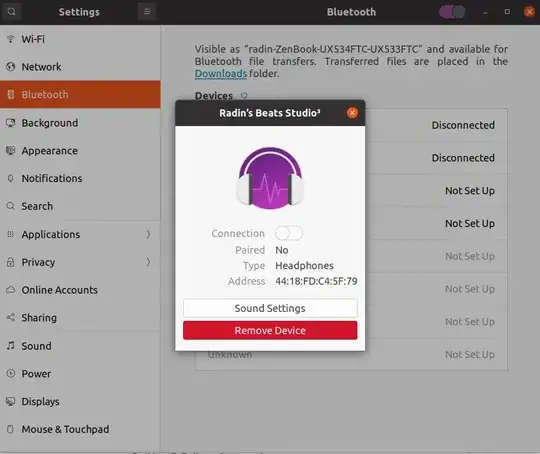Open the Settings hamburger menu
Screen dimensions: 540x454
coord(147,12)
